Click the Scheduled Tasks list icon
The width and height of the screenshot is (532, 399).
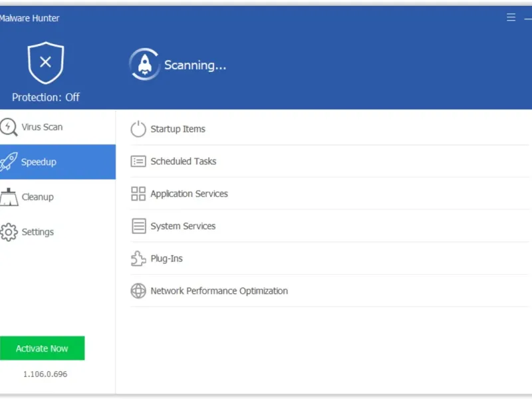(138, 161)
